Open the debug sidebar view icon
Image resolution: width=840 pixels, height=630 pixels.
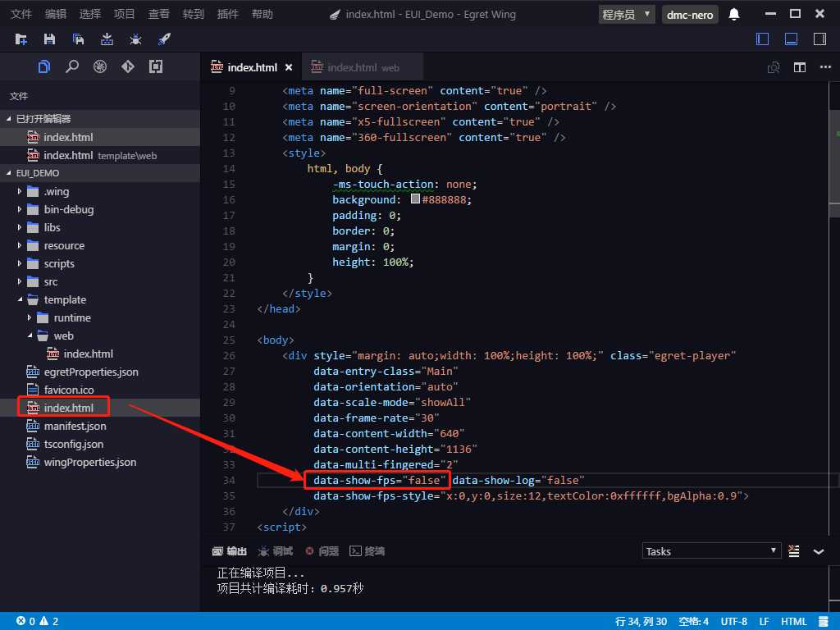99,66
